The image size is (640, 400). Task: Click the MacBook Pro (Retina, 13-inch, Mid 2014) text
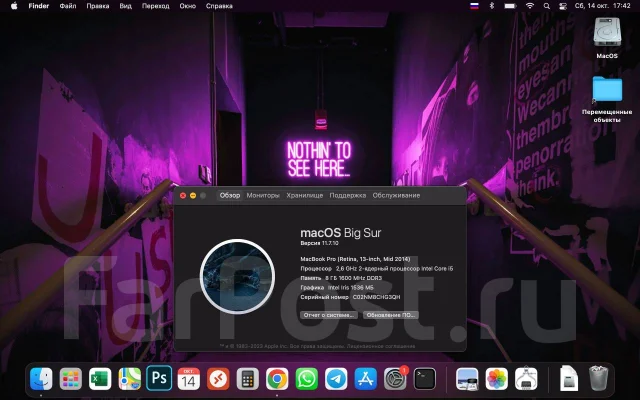(355, 259)
